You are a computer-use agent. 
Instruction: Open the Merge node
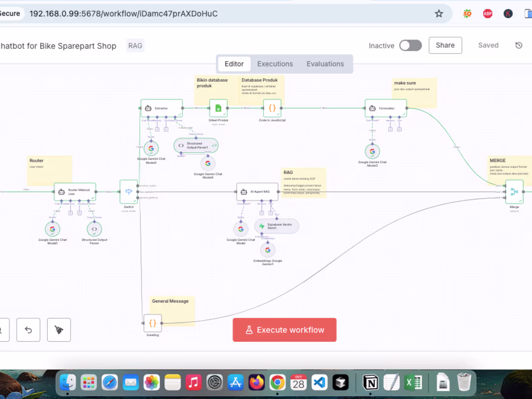click(x=514, y=191)
